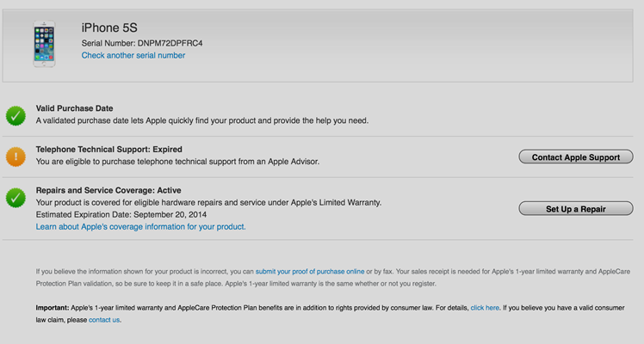Click the Telephone Technical Support: Expired heading
The height and width of the screenshot is (344, 644).
pos(108,150)
